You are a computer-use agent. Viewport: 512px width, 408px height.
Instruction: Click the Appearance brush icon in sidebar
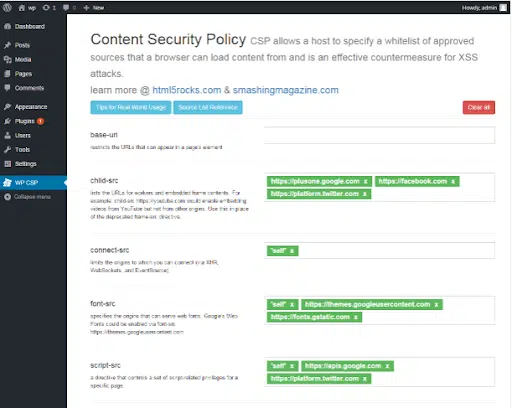[x=7, y=107]
